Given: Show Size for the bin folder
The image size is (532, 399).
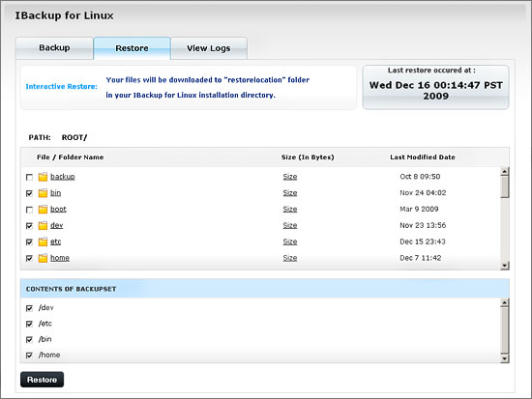Looking at the screenshot, I should pos(290,193).
